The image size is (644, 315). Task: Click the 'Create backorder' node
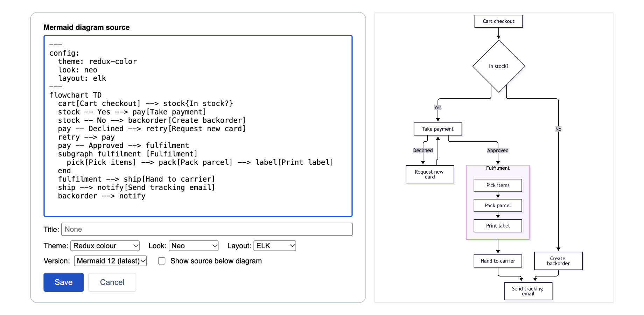click(x=558, y=261)
